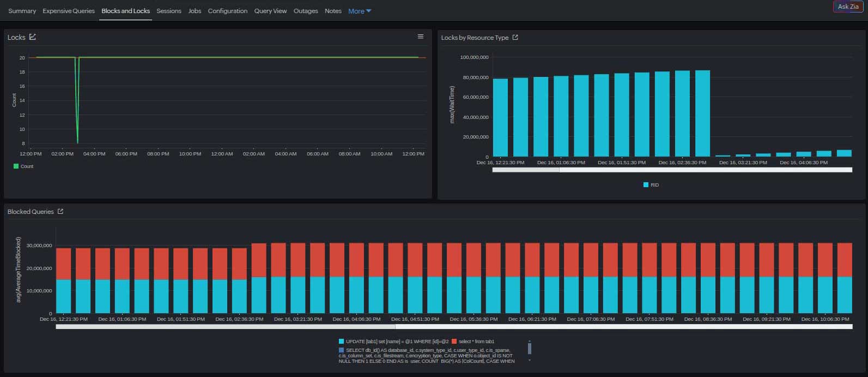Open Locks chart details icon
The height and width of the screenshot is (377, 868).
tap(33, 37)
